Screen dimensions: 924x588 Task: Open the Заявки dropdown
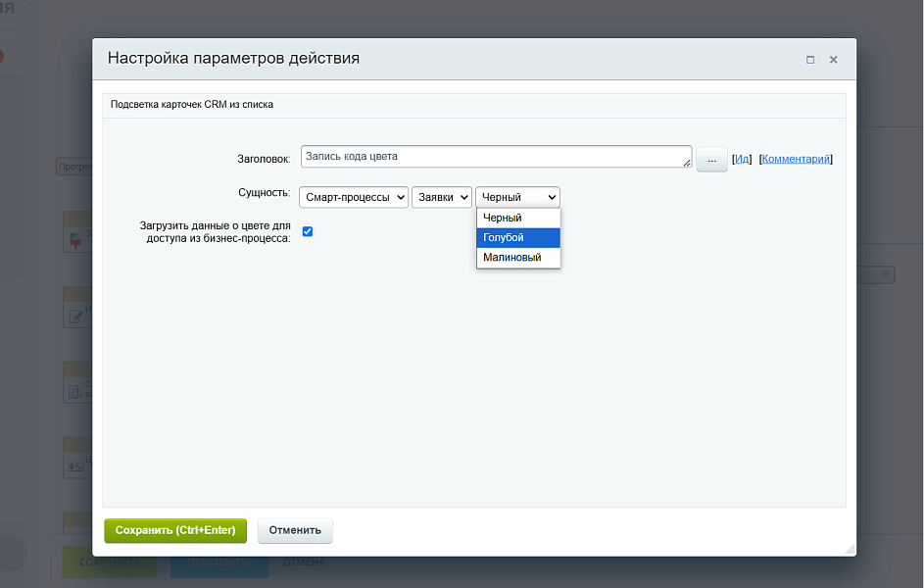click(x=441, y=196)
